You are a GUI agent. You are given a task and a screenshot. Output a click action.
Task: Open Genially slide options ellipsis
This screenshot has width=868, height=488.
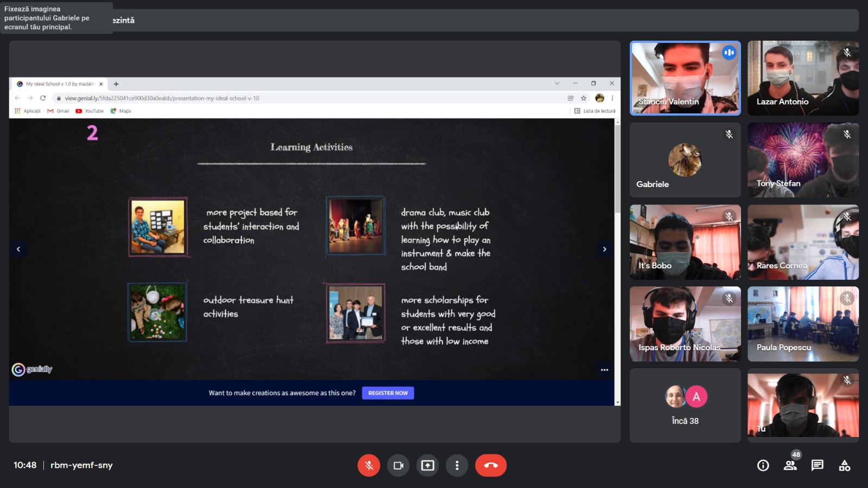point(604,370)
